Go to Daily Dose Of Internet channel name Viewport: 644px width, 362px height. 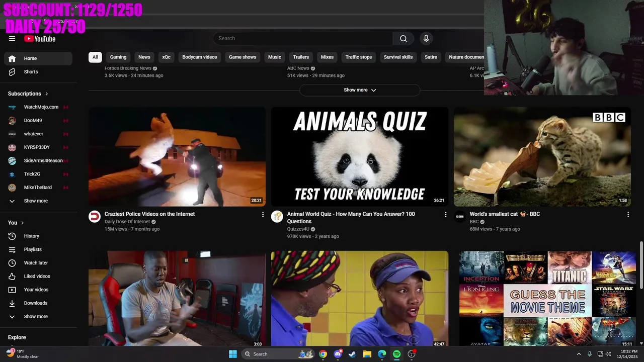tap(127, 222)
